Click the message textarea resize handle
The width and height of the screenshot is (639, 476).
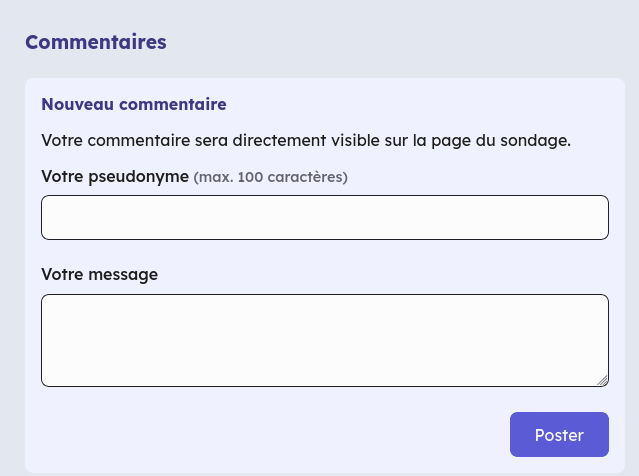603,380
